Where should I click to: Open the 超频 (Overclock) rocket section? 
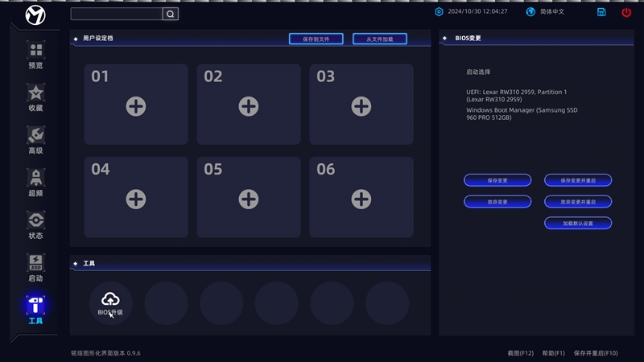tap(35, 183)
